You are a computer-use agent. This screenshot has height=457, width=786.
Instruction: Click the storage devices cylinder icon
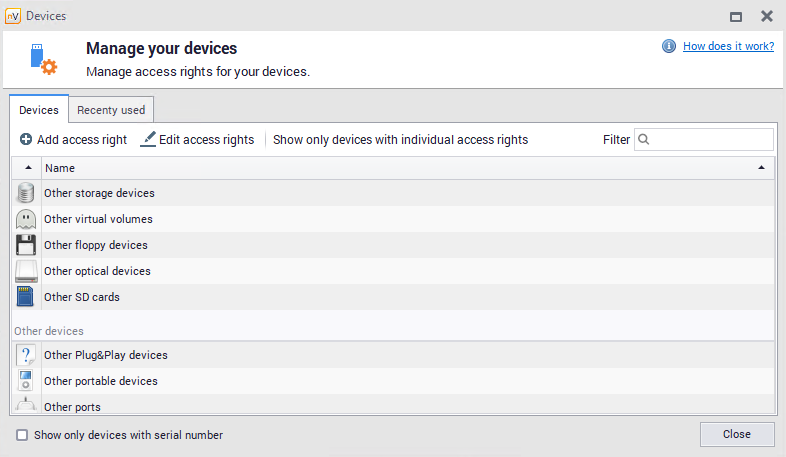click(x=26, y=193)
